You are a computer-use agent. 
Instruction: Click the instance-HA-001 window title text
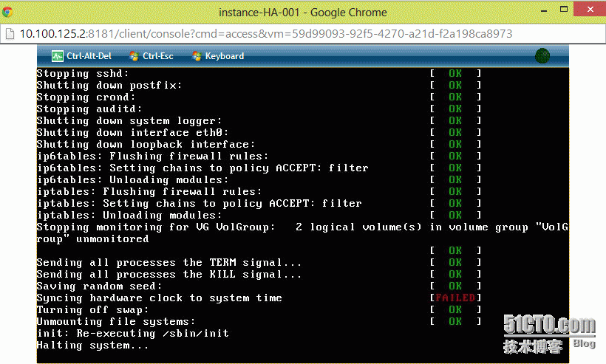click(x=302, y=13)
